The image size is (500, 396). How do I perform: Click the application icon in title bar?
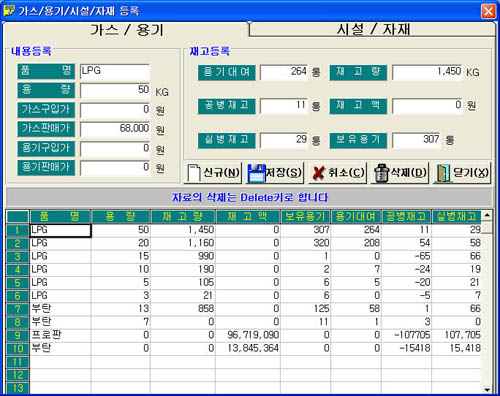[9, 11]
